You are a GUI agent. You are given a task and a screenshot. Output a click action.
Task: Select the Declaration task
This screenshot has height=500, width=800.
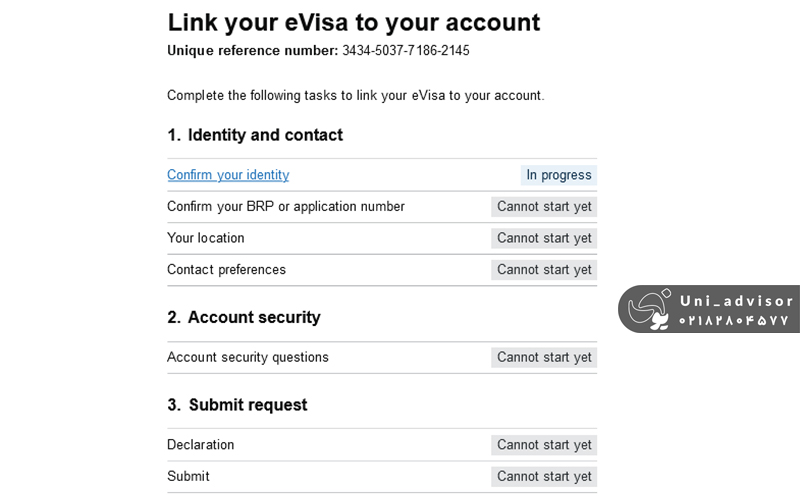click(x=201, y=445)
